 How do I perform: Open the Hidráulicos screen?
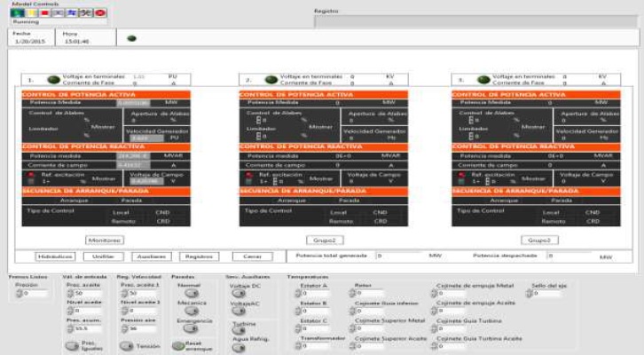pyautogui.click(x=54, y=256)
